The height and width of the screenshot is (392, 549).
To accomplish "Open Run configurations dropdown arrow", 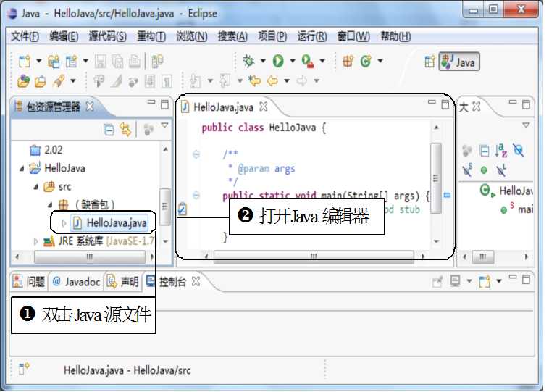I will (293, 61).
